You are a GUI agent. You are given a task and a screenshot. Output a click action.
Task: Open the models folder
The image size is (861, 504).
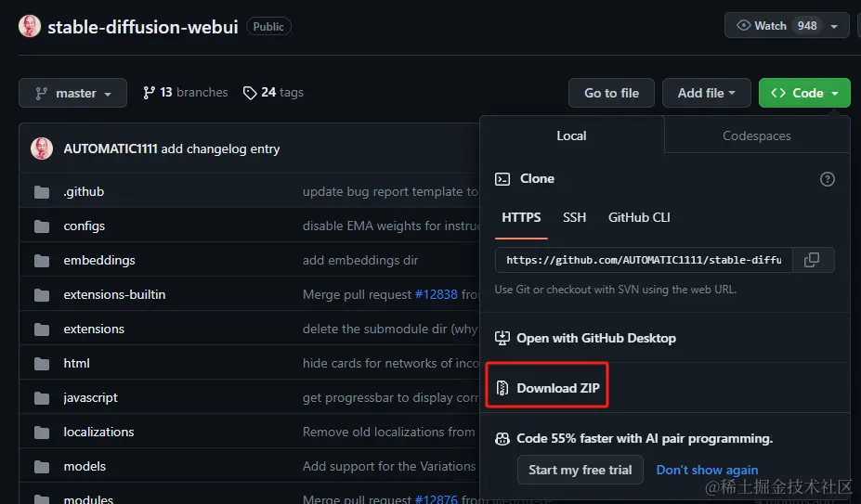pos(85,466)
